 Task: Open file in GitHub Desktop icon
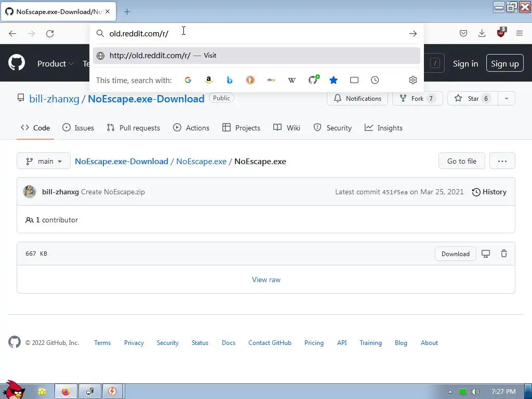[486, 254]
